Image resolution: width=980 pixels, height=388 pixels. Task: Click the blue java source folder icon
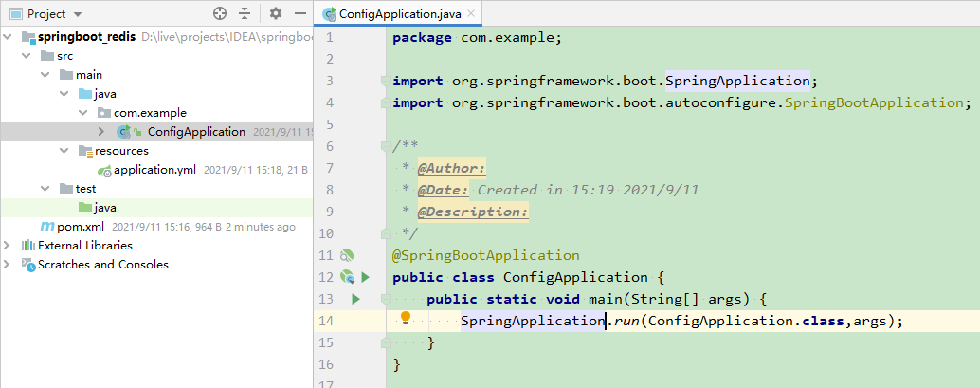[x=85, y=94]
